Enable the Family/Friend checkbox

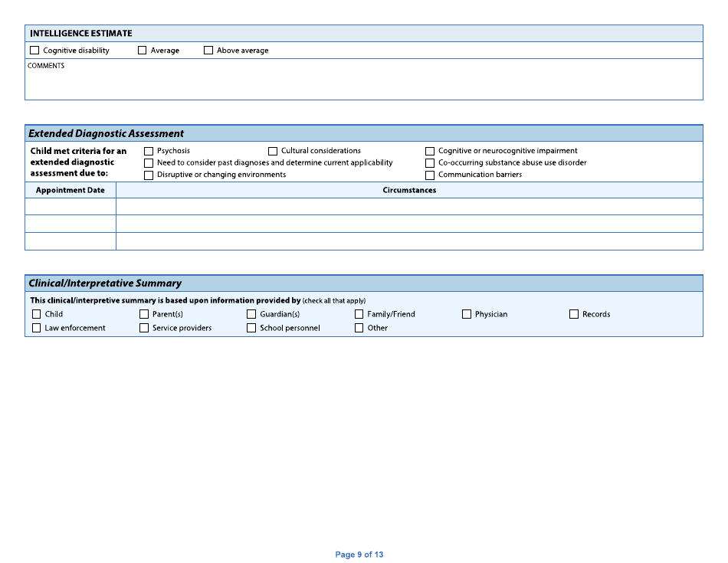click(359, 314)
